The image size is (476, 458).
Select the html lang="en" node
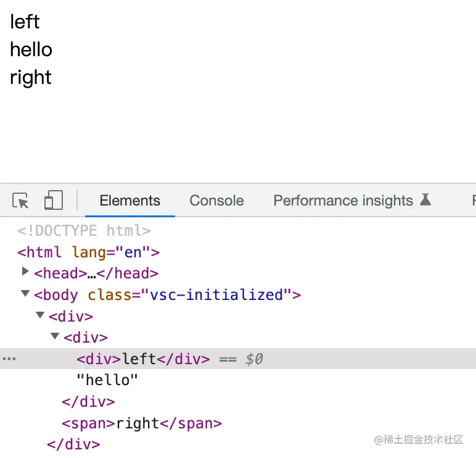(x=88, y=252)
